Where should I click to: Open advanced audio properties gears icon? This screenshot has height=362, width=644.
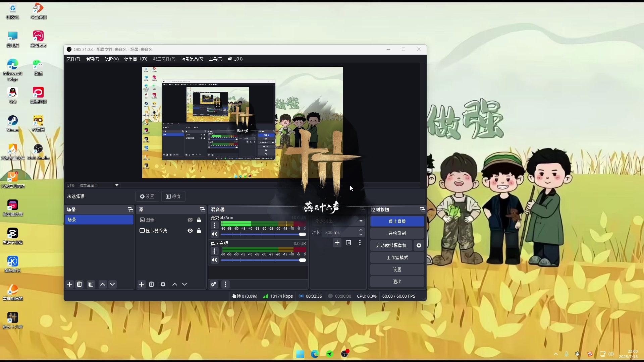pos(214,284)
